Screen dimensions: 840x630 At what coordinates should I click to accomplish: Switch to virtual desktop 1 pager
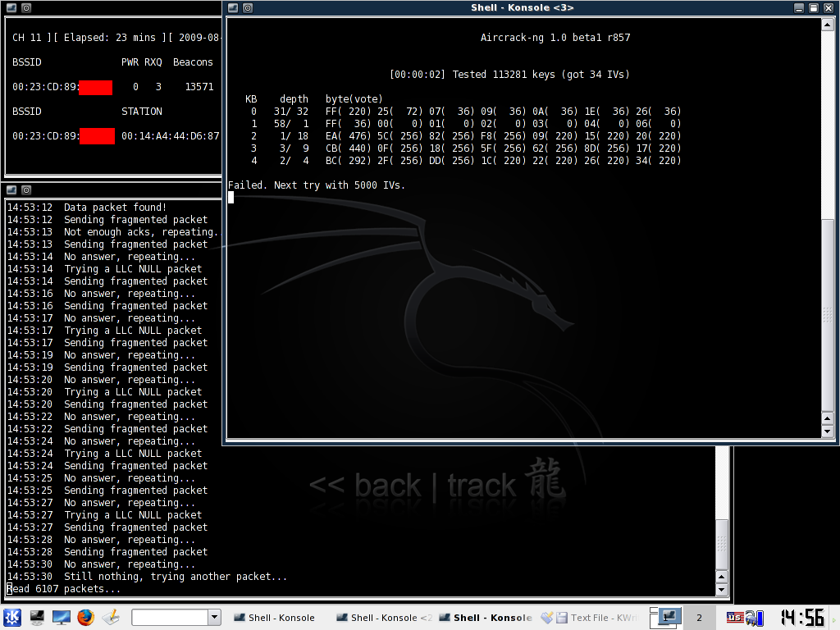(x=666, y=618)
